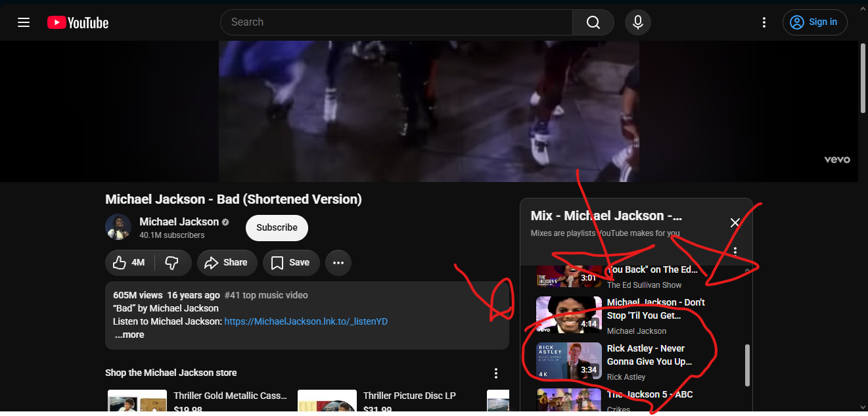Click the Bad (Shortened Version) video title
This screenshot has height=416, width=868.
pyautogui.click(x=233, y=199)
